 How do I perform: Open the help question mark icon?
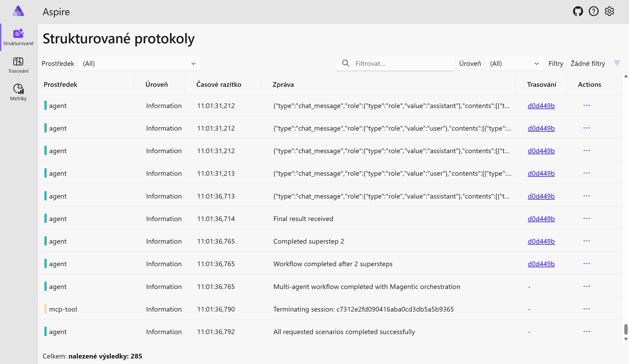tap(594, 11)
